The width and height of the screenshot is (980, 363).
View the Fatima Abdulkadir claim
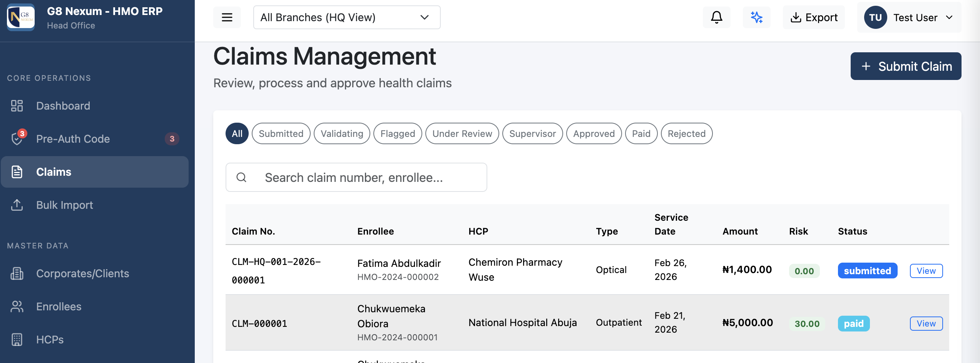pos(926,271)
